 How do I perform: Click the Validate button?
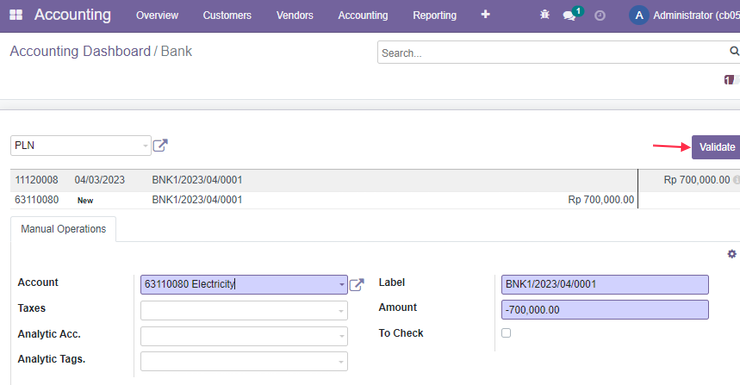click(x=716, y=147)
